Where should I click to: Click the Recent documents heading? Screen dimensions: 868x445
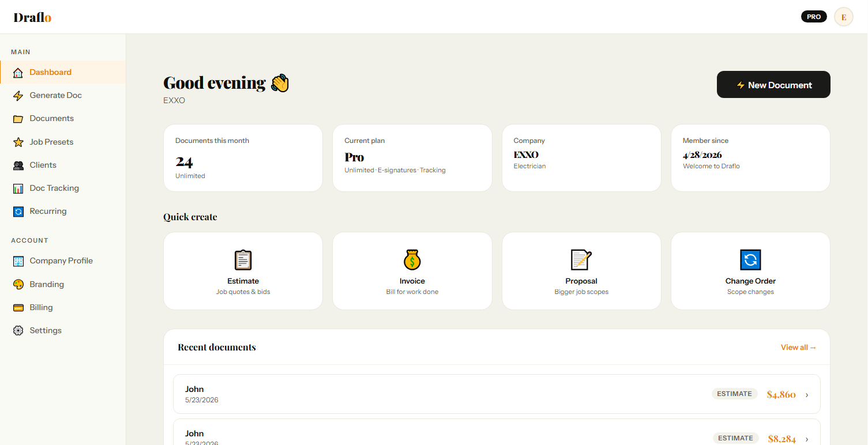[217, 348]
